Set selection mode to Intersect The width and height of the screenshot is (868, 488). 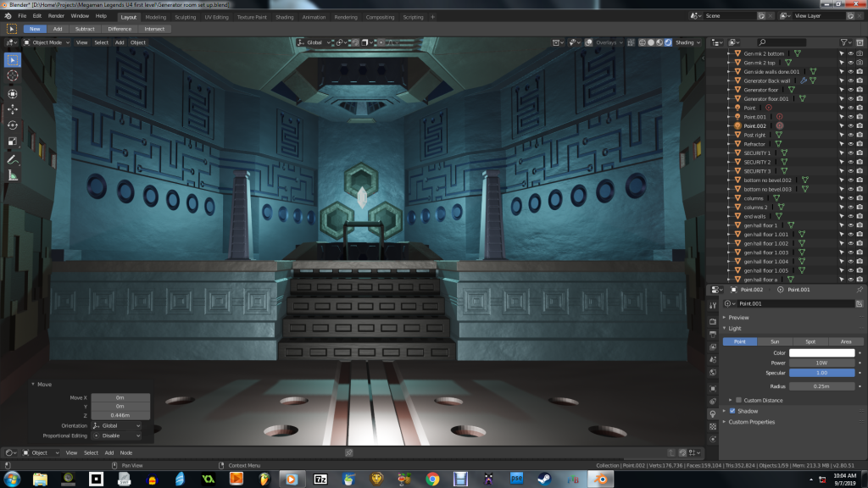click(x=154, y=29)
